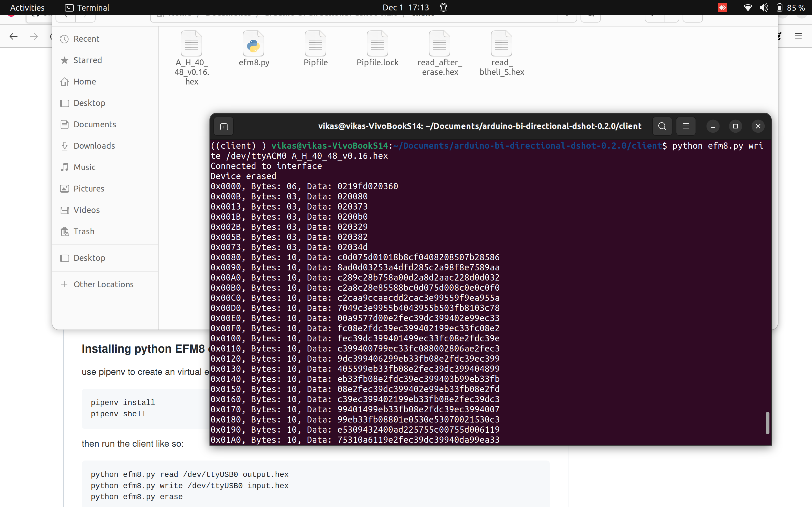Open the Files window hamburger menu

798,36
